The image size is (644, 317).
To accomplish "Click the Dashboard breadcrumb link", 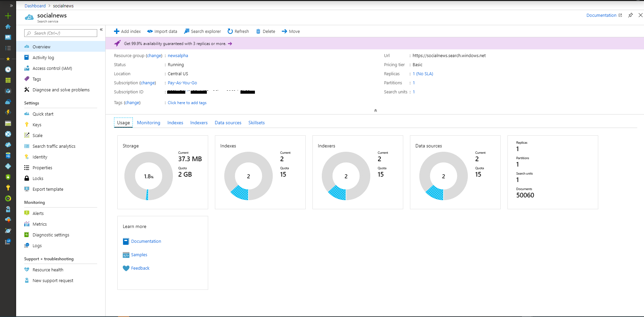I will coord(35,6).
